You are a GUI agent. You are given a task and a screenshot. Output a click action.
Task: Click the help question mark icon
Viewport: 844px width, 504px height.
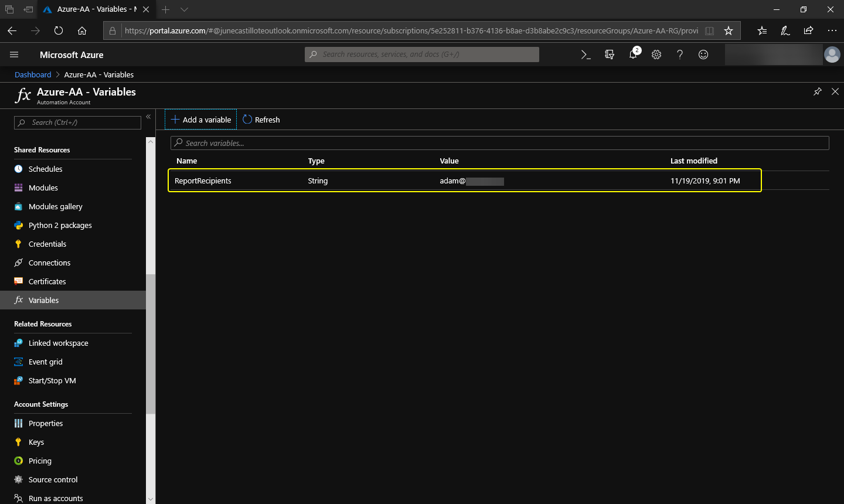pos(680,55)
